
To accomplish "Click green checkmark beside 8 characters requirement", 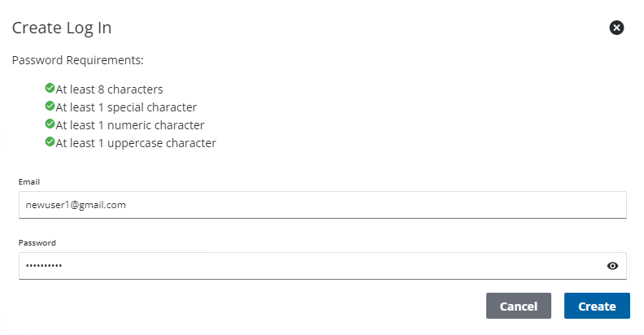I will pyautogui.click(x=50, y=88).
